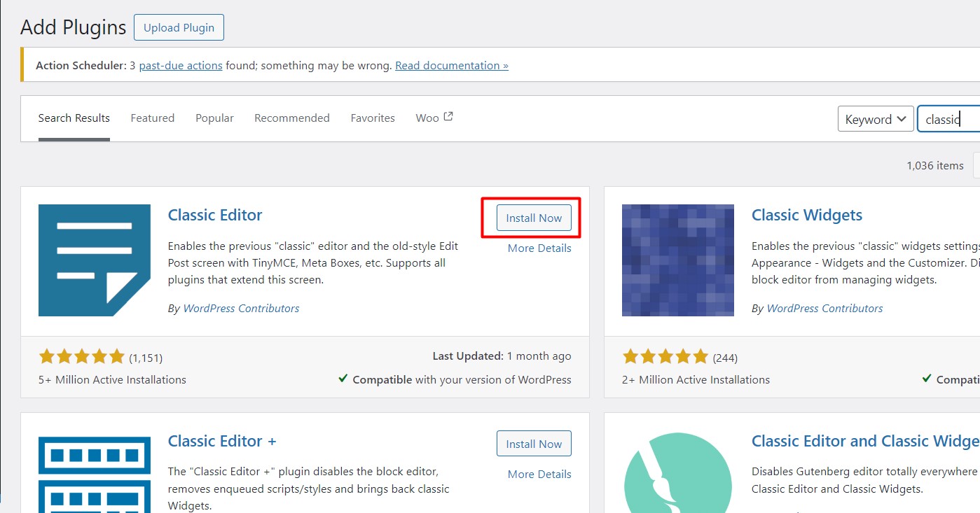This screenshot has height=513, width=980.
Task: Open More Details for Classic Editor +
Action: point(539,474)
